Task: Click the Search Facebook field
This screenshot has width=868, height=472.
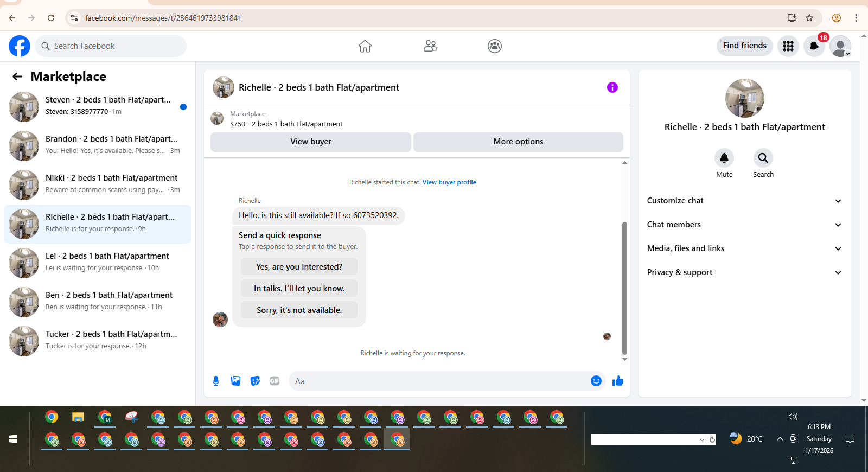Action: (111, 46)
